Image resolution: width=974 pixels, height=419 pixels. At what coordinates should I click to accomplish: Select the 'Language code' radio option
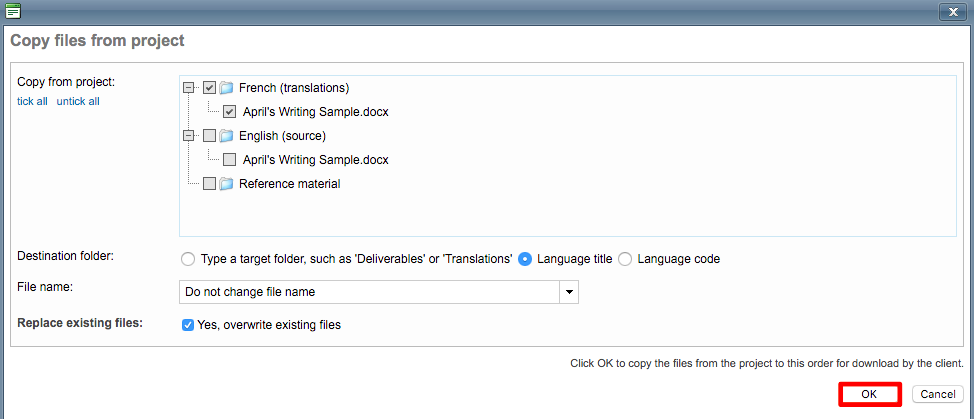coord(625,259)
